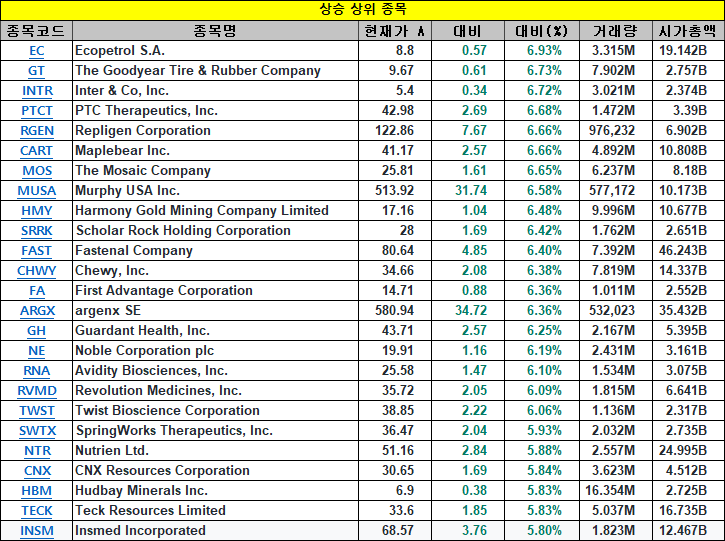Select the Noble Corporation plc cell
This screenshot has width=725, height=541.
[x=215, y=350]
